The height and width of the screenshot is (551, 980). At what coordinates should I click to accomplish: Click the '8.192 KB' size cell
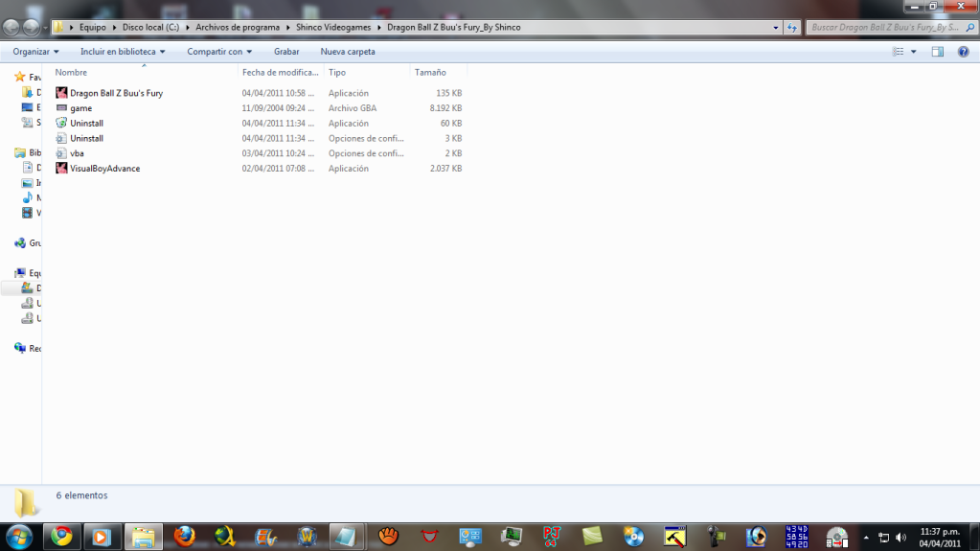pyautogui.click(x=445, y=108)
